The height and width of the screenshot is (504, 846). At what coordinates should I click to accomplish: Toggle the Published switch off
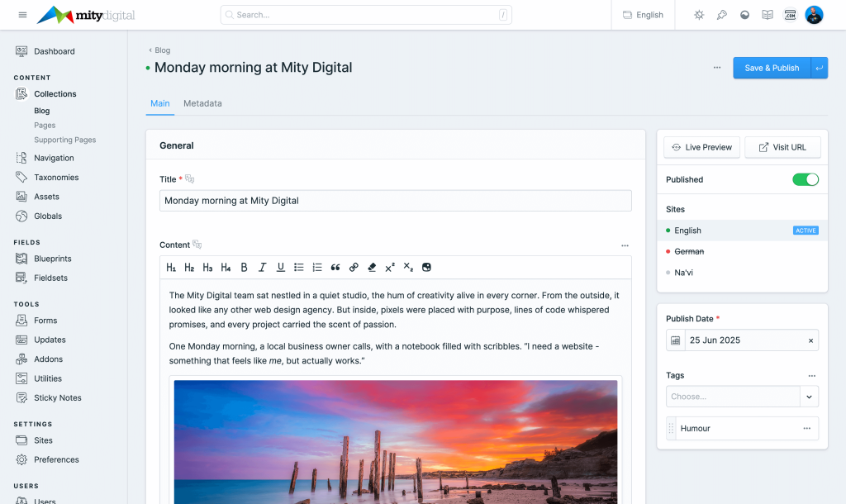805,179
